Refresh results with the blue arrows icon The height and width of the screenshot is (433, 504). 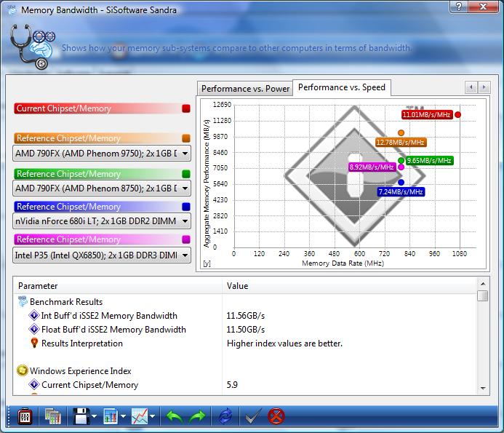coord(225,416)
